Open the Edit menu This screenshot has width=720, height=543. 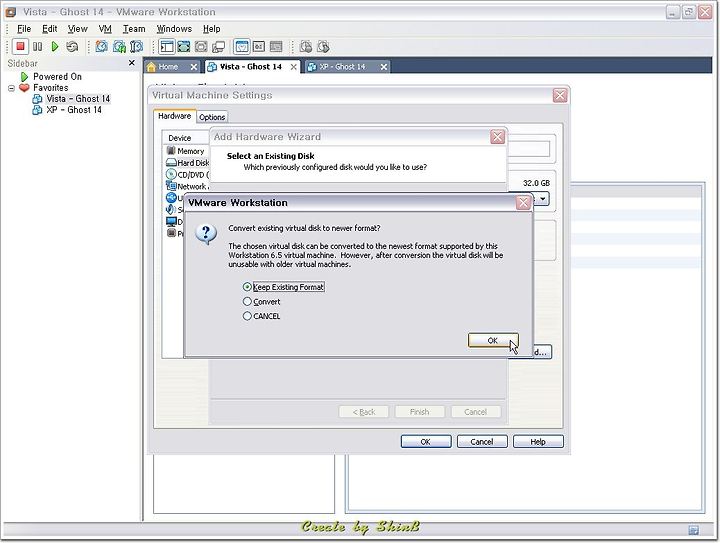pyautogui.click(x=50, y=29)
